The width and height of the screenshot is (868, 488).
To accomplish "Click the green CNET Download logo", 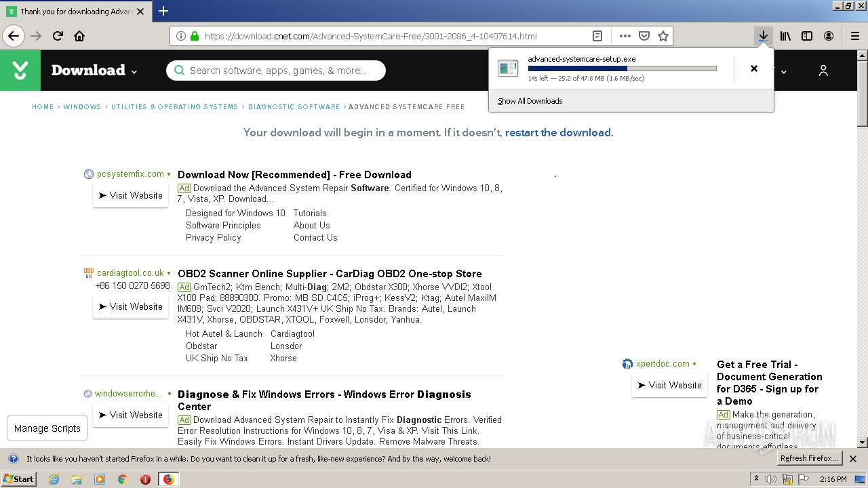I will (x=20, y=70).
